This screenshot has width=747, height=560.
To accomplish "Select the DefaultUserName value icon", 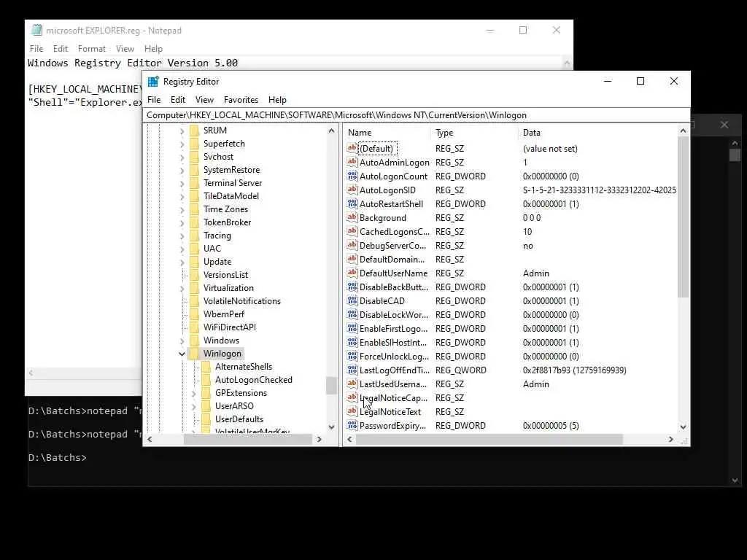I will point(352,273).
